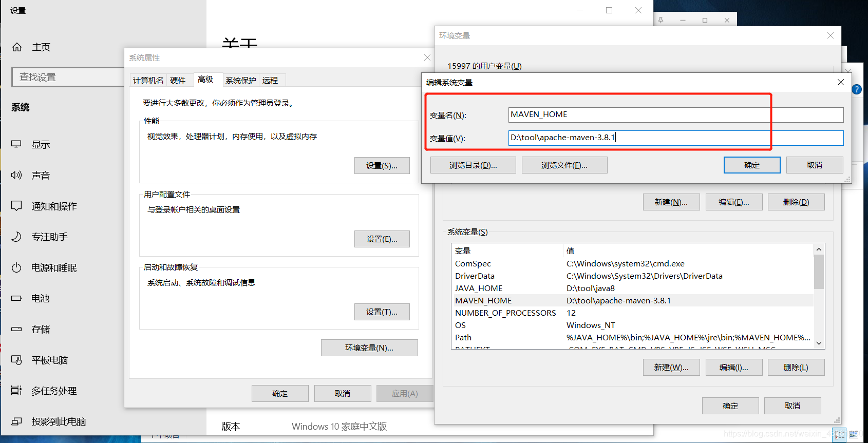The width and height of the screenshot is (868, 443).
Task: Select the Power & sleep (电源和睡眠) icon
Action: 16,267
